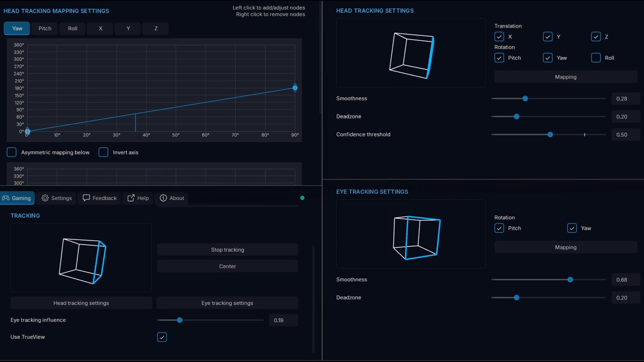Click the head tracking Smoothness value field
The width and height of the screenshot is (644, 362).
625,99
